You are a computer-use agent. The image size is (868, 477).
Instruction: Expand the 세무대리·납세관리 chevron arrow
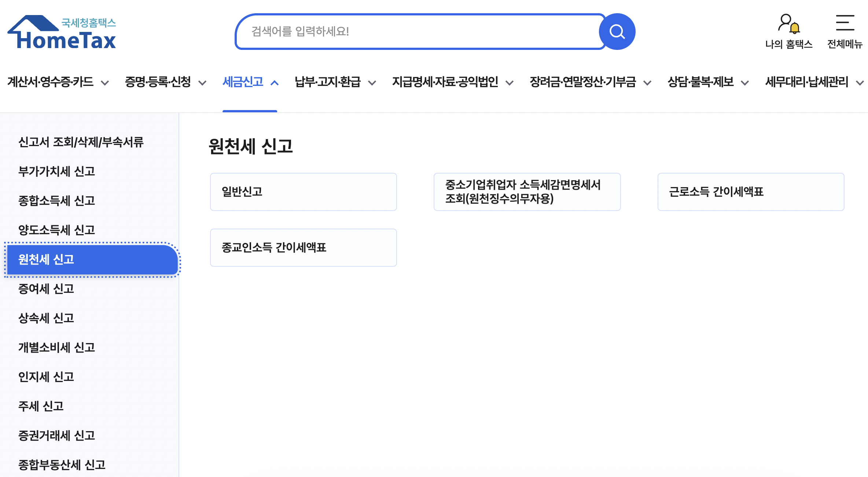click(x=860, y=83)
